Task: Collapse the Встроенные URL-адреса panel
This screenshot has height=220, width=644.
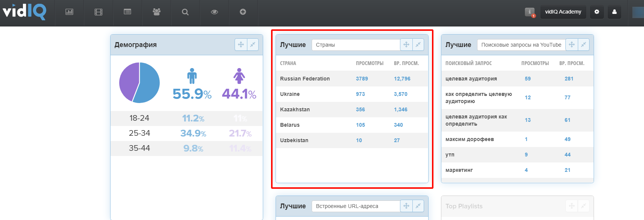Action: 418,206
